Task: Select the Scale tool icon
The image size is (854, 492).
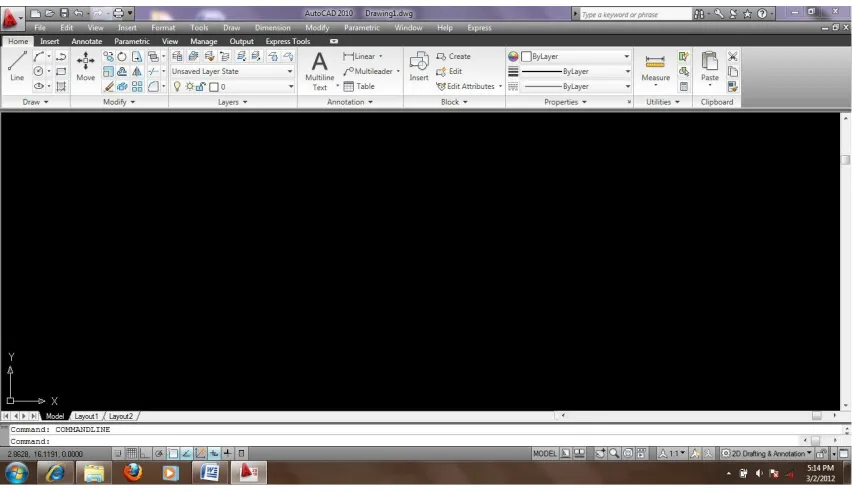Action: click(x=108, y=71)
